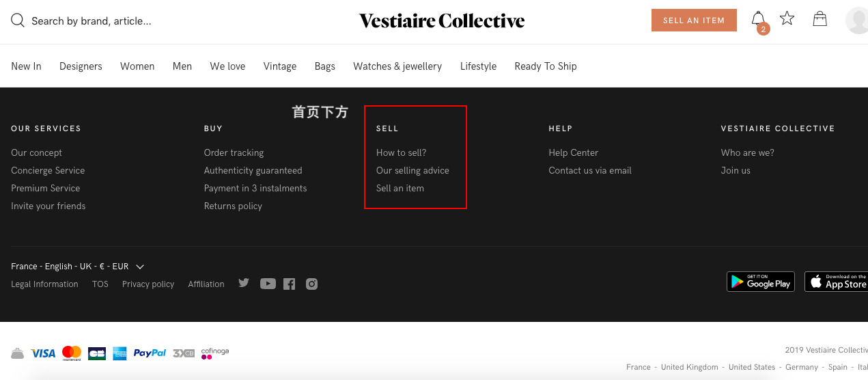Click the Download on the App Store badge

pyautogui.click(x=836, y=282)
